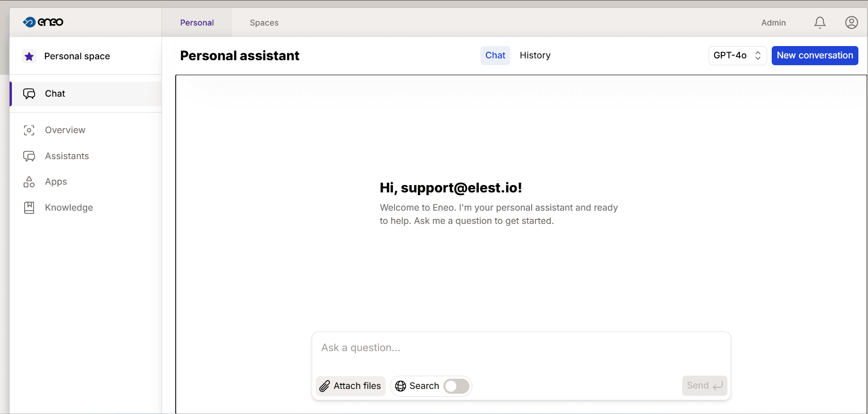
Task: Expand the model dropdown chevrons
Action: coord(758,55)
